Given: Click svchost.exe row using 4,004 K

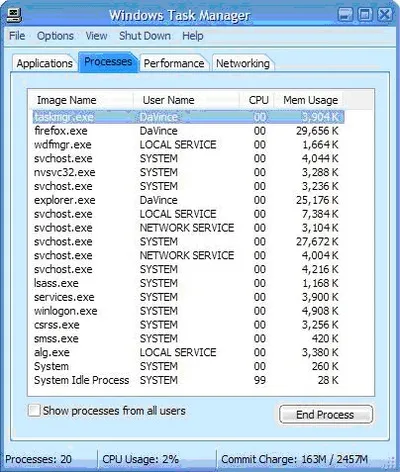Looking at the screenshot, I should click(188, 255).
